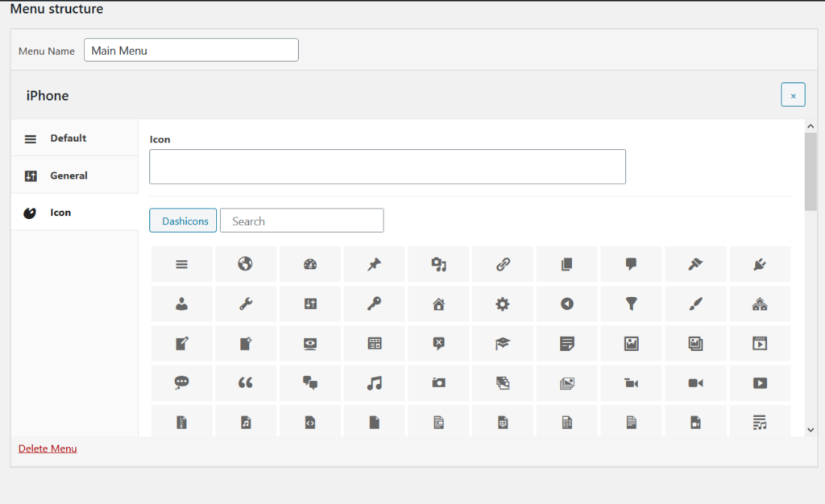The height and width of the screenshot is (504, 825).
Task: Select the quotation marks dashicon
Action: [246, 383]
